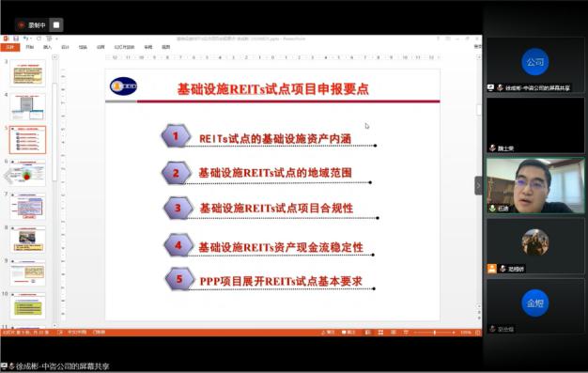
Task: Expand the collapsed participant panel arrow
Action: tap(478, 185)
